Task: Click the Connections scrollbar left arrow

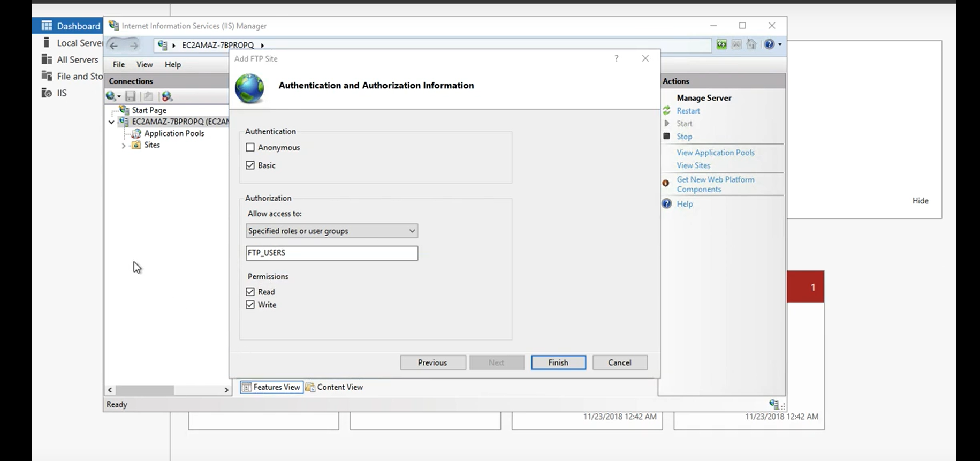Action: (x=110, y=390)
